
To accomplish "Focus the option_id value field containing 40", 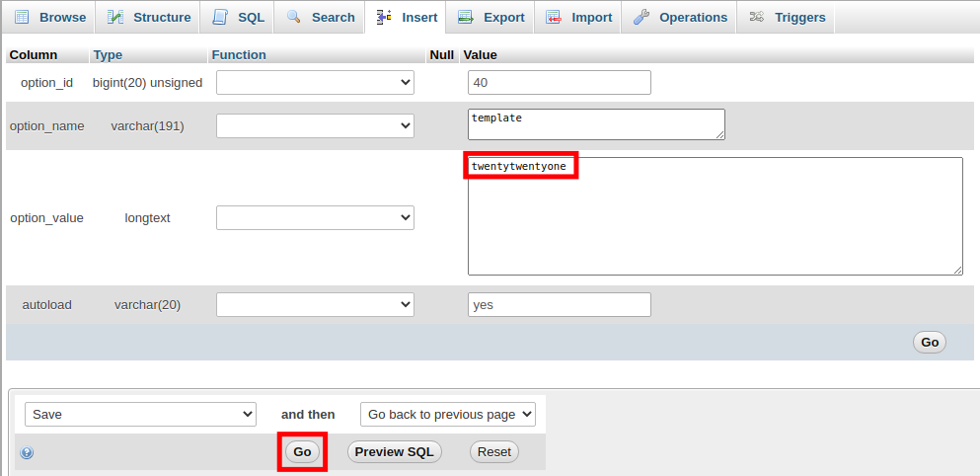I will tap(560, 83).
